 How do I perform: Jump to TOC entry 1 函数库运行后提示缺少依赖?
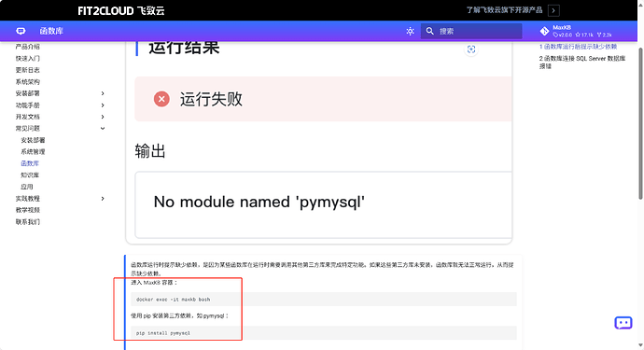tap(578, 47)
